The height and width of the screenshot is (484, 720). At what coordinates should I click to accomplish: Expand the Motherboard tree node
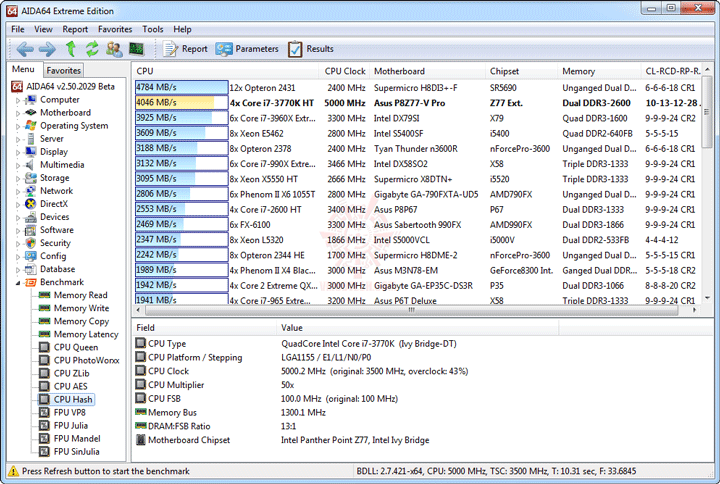click(18, 113)
